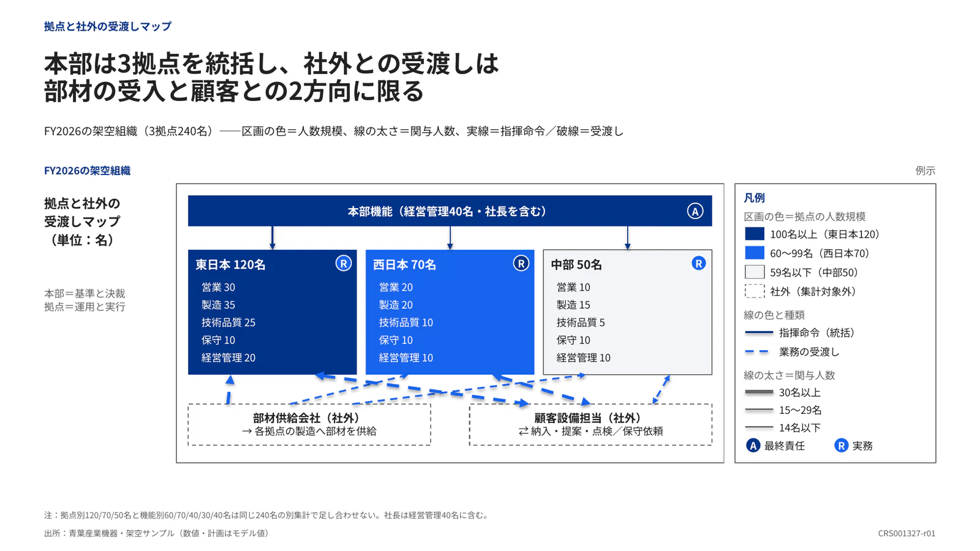The width and height of the screenshot is (980, 551).
Task: Click 営業 20 in the 西日本 box
Action: pyautogui.click(x=396, y=287)
